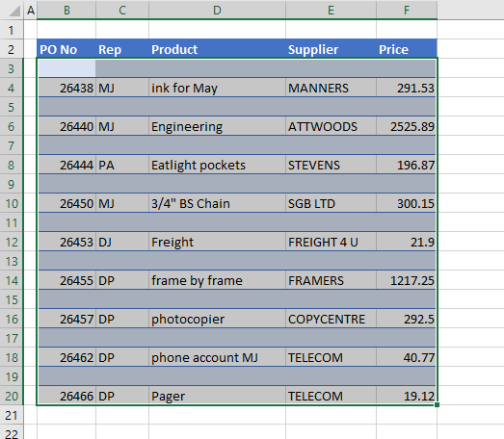The width and height of the screenshot is (504, 439).
Task: Click the Eatlight pockets cell
Action: (x=217, y=165)
